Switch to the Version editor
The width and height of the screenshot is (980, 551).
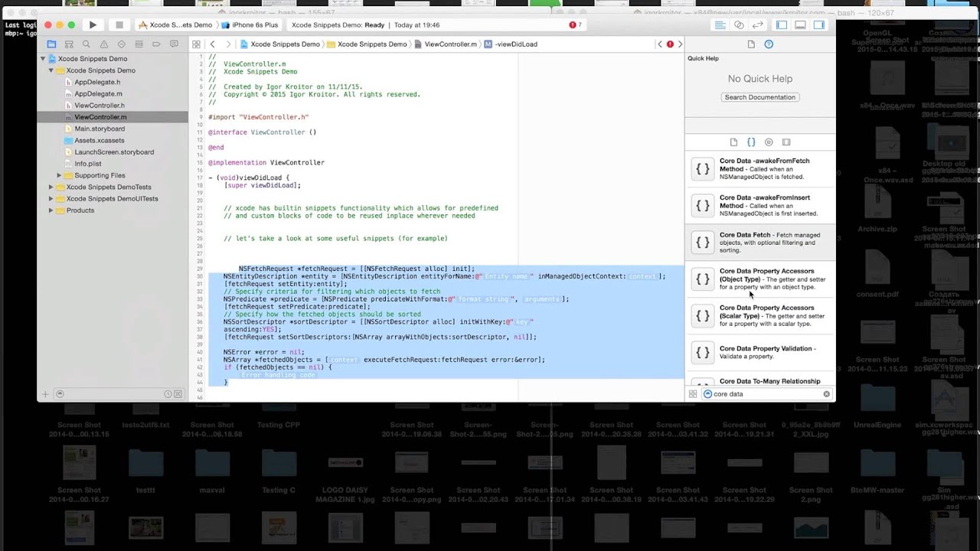[x=757, y=25]
